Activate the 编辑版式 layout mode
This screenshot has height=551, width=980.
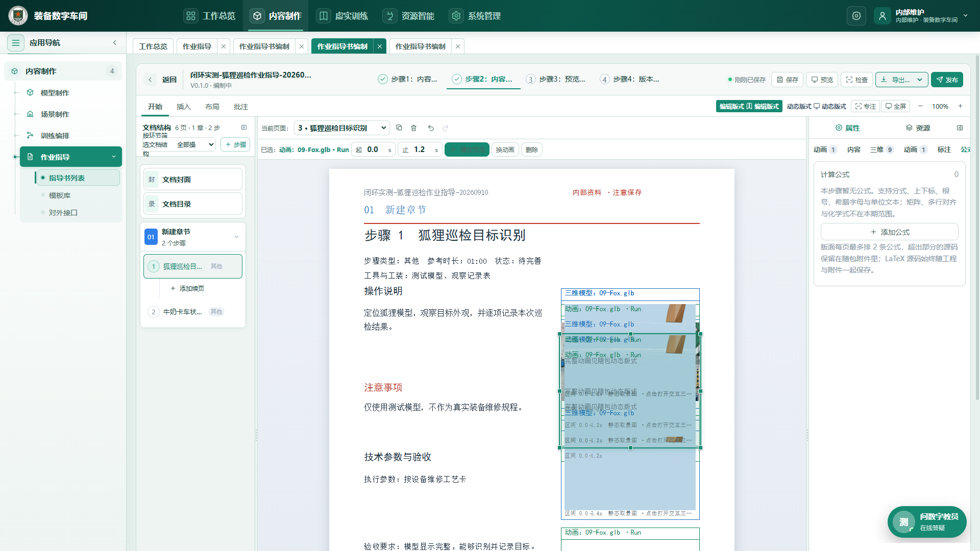click(x=749, y=106)
